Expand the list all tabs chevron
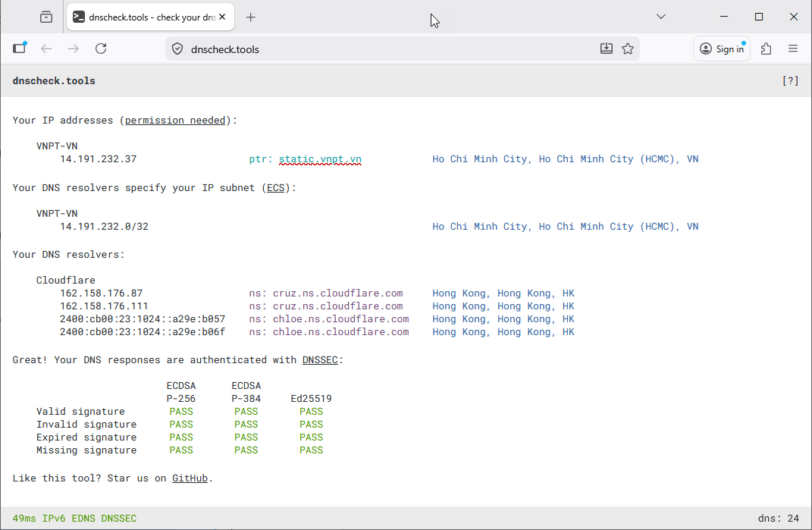 (x=661, y=17)
